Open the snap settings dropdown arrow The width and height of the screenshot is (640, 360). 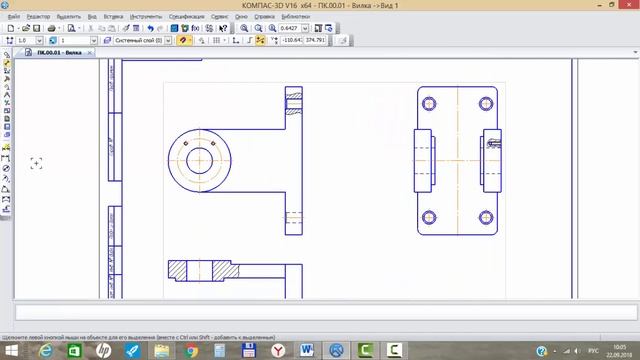click(x=190, y=40)
